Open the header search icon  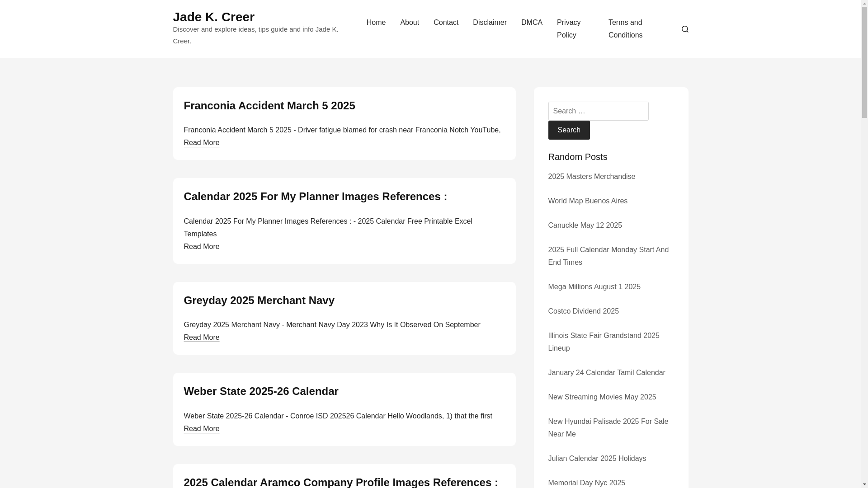click(x=684, y=29)
